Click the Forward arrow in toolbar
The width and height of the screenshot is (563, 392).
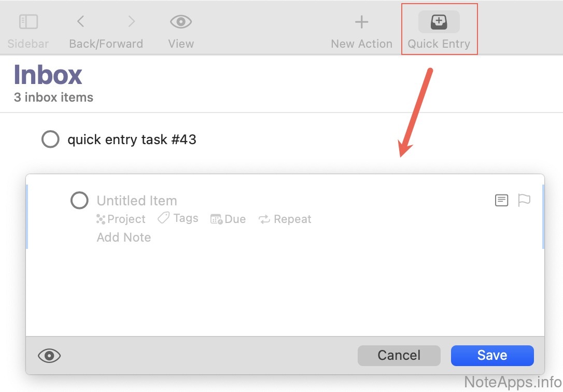(132, 22)
